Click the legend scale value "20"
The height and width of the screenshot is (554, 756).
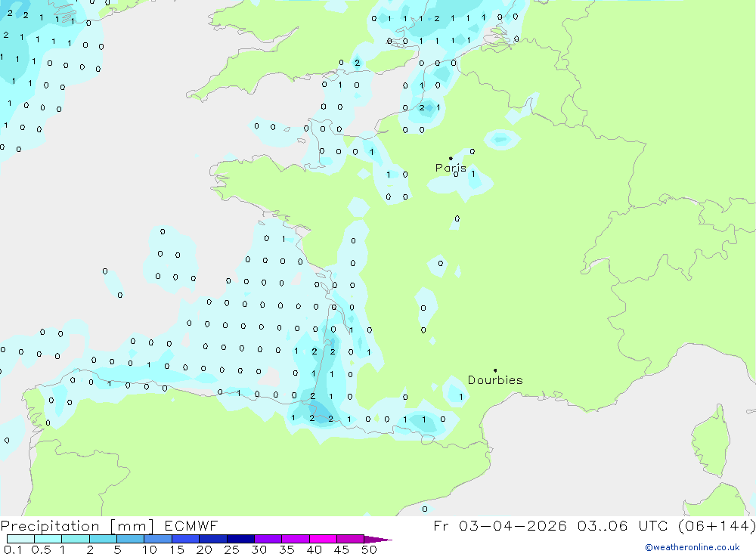(204, 549)
